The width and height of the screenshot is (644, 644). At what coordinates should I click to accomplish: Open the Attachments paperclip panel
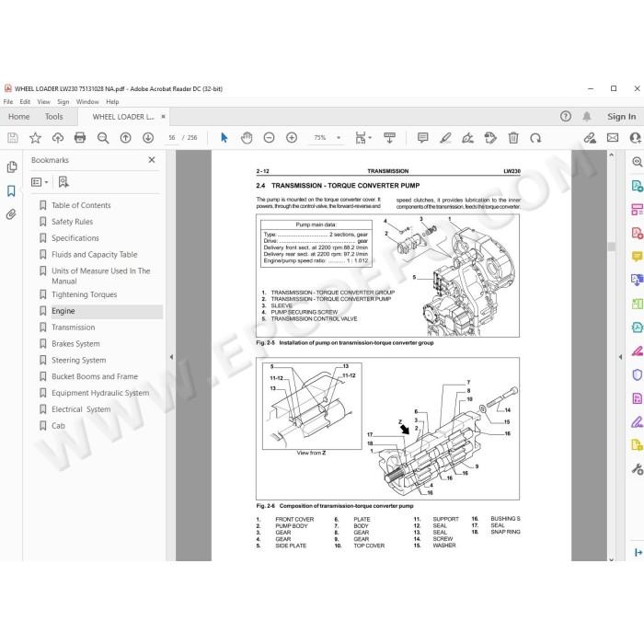point(11,214)
